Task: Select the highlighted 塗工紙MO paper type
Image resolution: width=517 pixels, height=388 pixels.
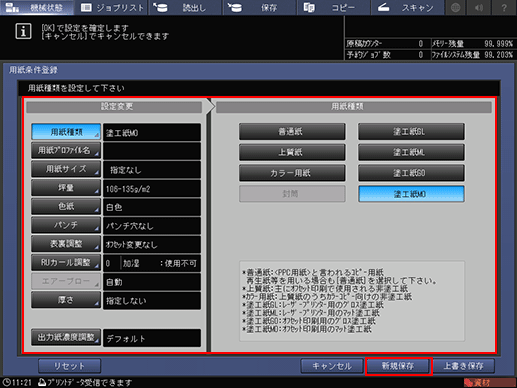Action: click(411, 194)
